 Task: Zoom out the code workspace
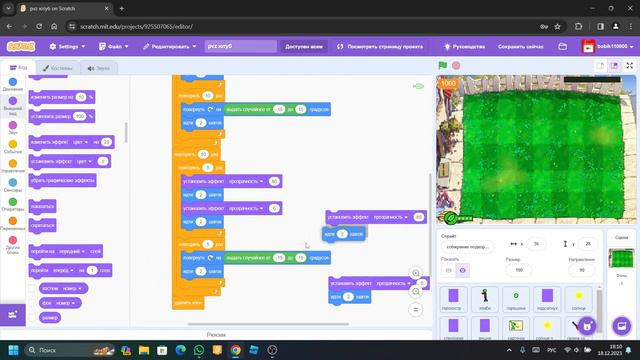pyautogui.click(x=416, y=291)
